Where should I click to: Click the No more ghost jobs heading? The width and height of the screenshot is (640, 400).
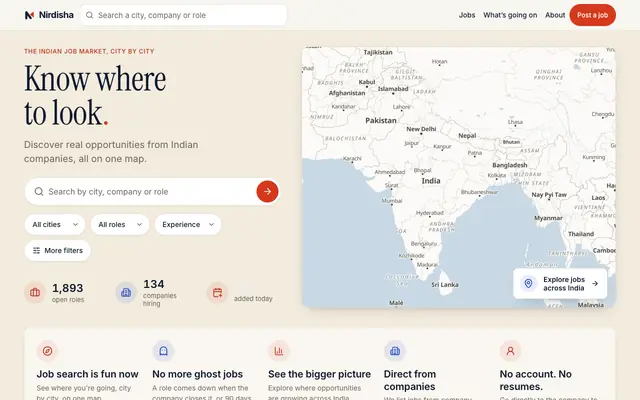click(x=198, y=374)
